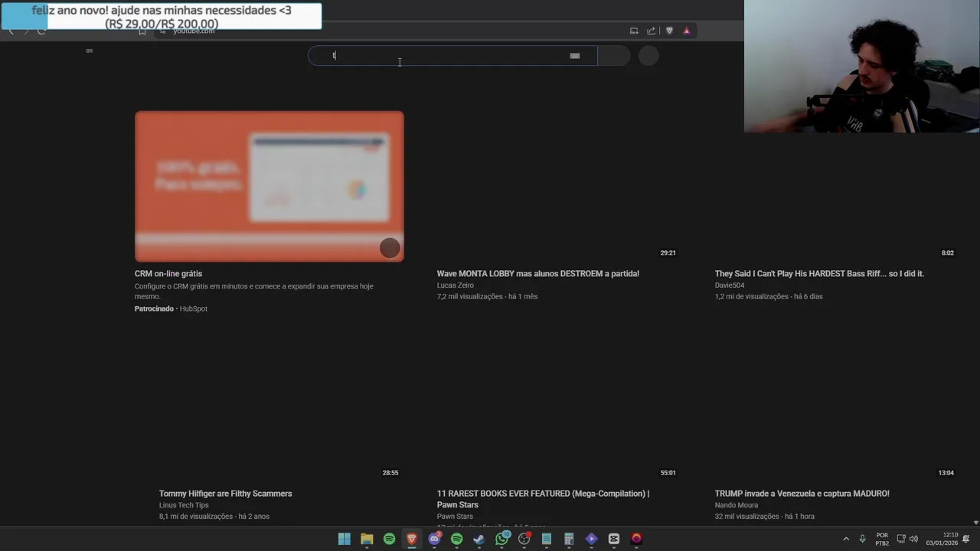Open 'TRUMP invade a Venezuela e captura MADURO!' video
Viewport: 980px width, 551px height.
[x=802, y=494]
